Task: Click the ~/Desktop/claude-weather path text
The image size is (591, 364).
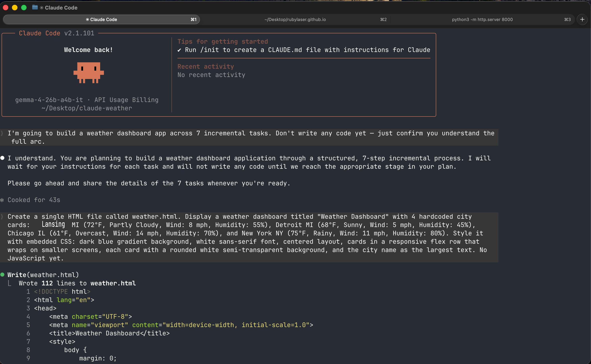Action: tap(87, 108)
